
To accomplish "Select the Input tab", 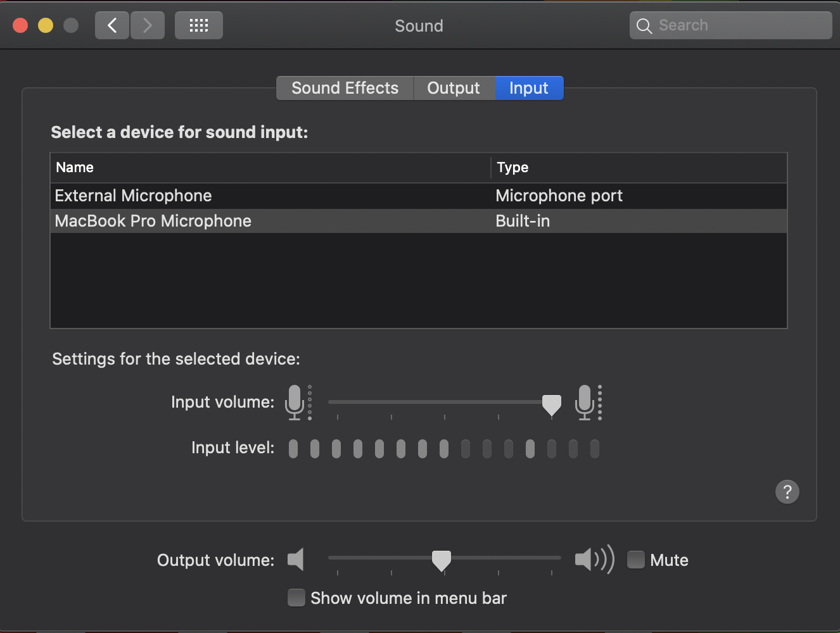I will [x=528, y=88].
